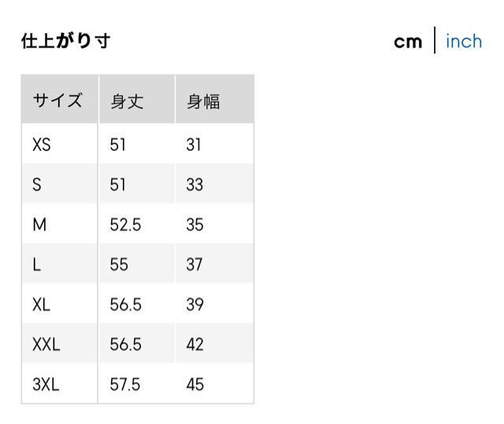The width and height of the screenshot is (504, 424).
Task: Select the XS size row label
Action: [x=42, y=145]
